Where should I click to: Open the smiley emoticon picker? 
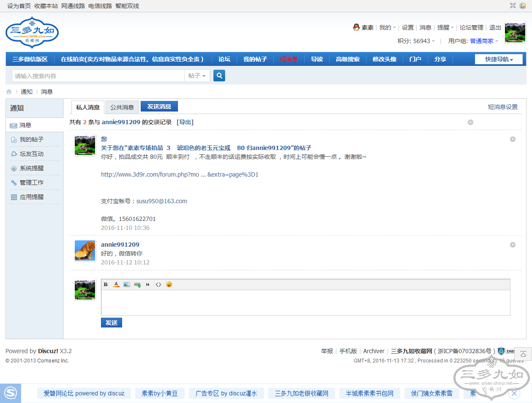tap(169, 284)
